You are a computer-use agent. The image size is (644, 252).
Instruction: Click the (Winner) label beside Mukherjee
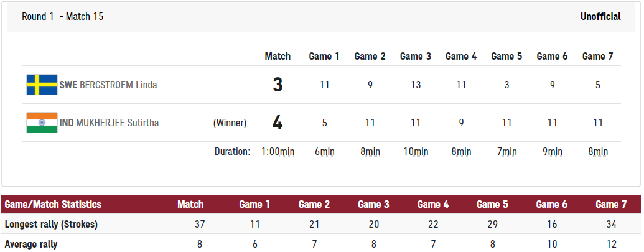230,123
